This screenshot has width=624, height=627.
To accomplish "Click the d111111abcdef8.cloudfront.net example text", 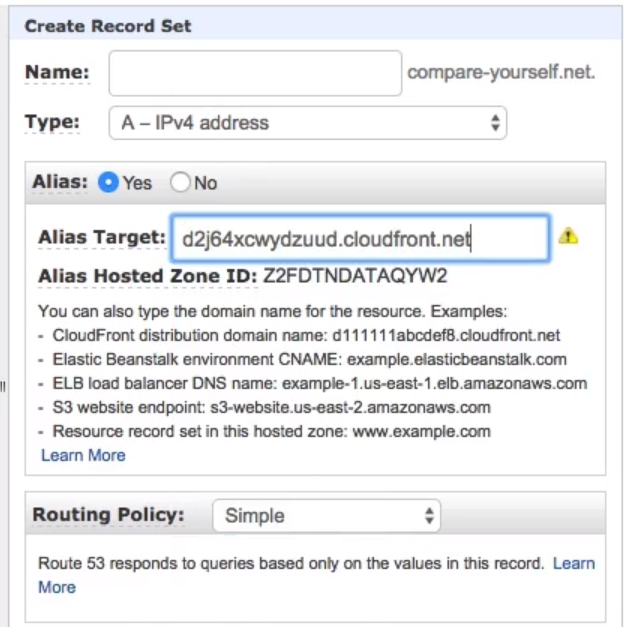I will (446, 335).
